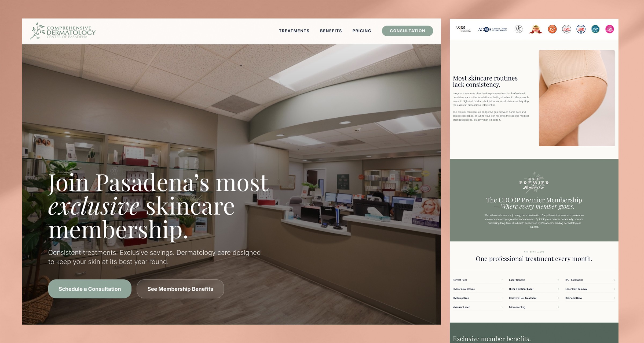Click the thigh skin photo thumbnail
Screen dimensions: 644x343
point(577,98)
